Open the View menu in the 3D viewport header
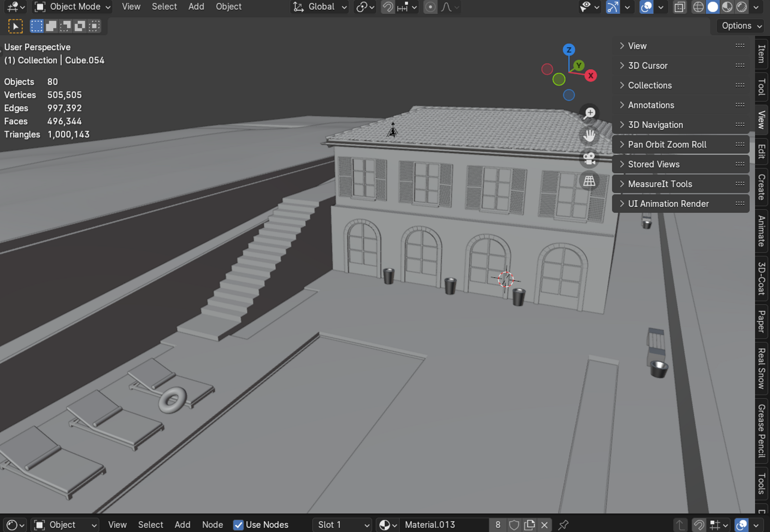This screenshot has width=770, height=532. 131,7
